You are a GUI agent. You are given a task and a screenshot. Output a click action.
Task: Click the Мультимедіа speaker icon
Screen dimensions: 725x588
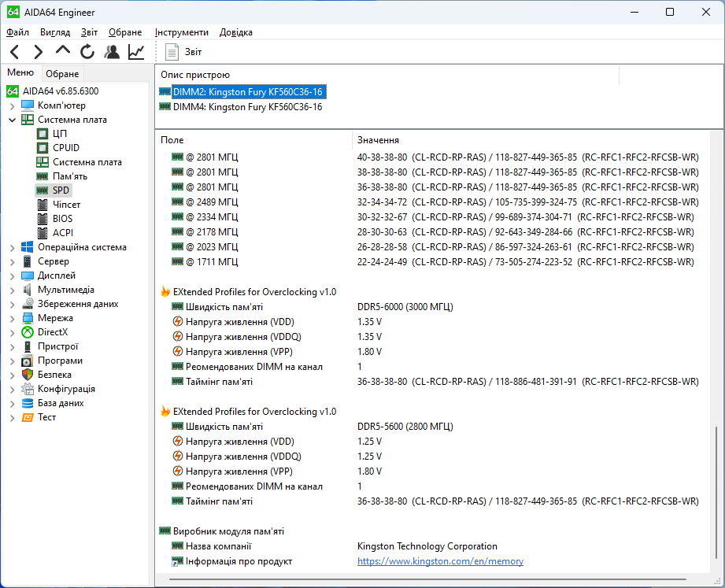click(x=28, y=290)
